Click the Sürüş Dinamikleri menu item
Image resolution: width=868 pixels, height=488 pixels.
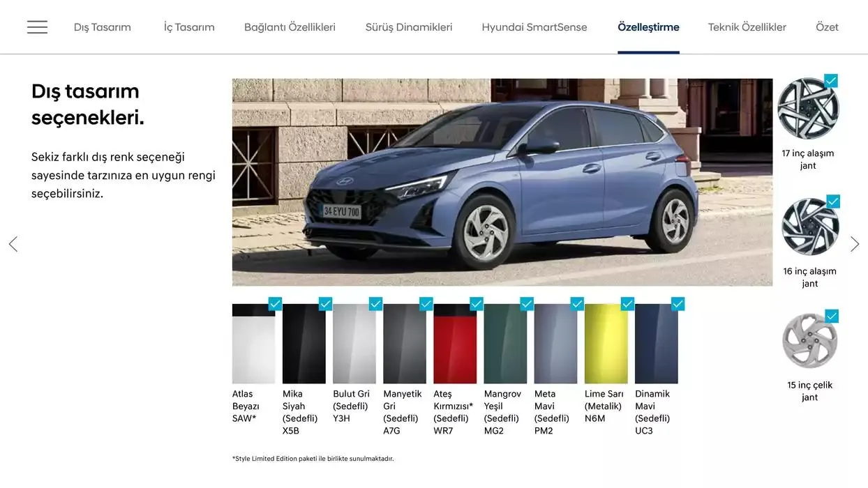(408, 26)
